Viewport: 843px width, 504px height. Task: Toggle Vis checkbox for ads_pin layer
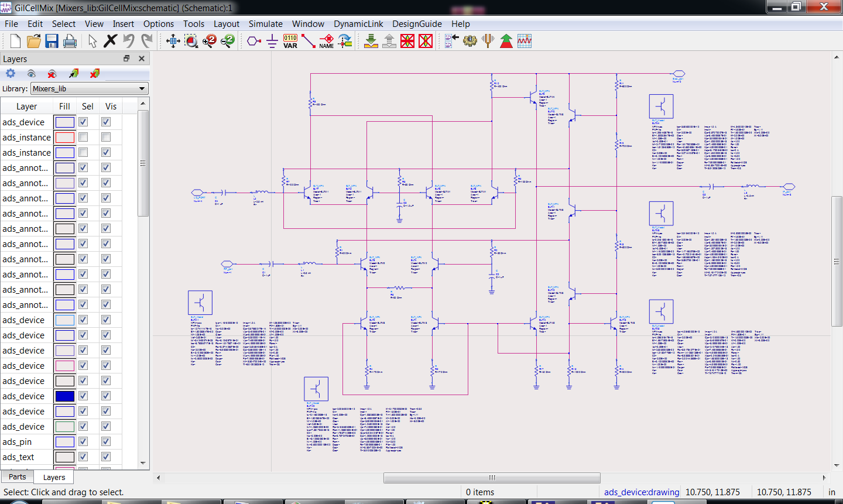coord(106,441)
